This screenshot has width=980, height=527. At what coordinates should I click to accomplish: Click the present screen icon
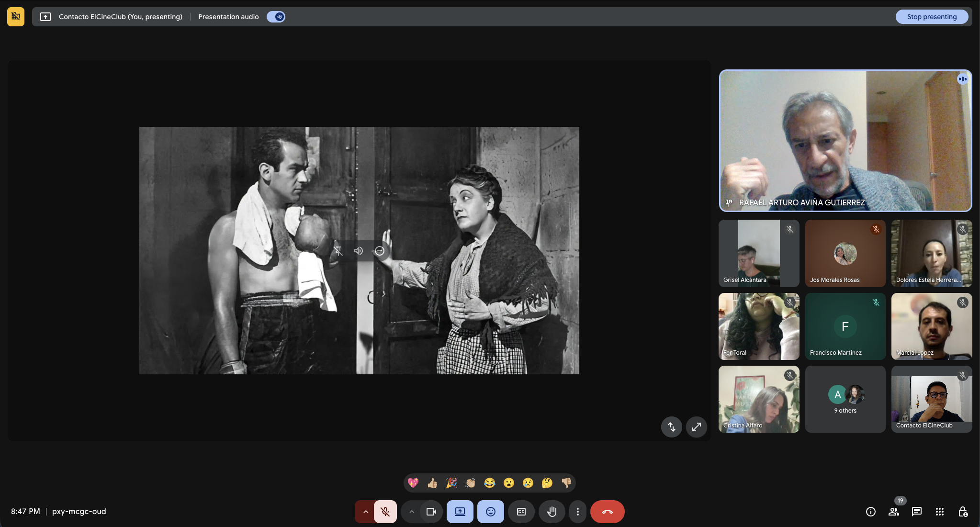(460, 512)
